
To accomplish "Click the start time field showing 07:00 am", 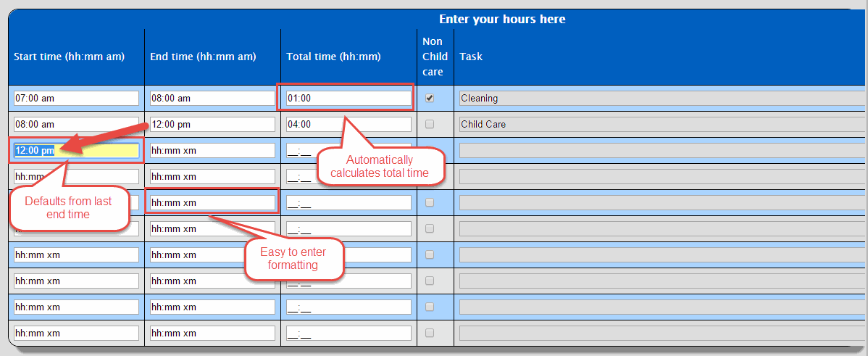I will tap(76, 98).
